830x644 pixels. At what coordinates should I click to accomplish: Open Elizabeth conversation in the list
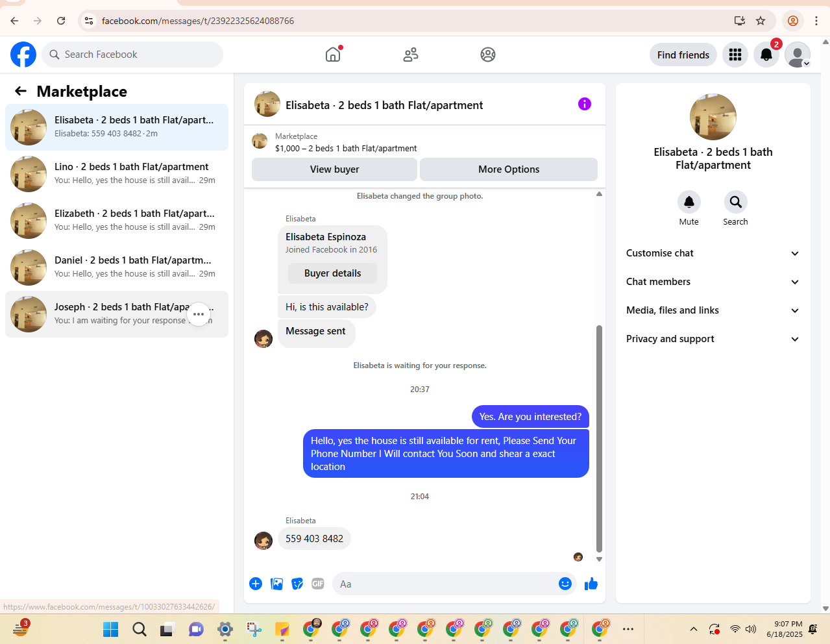(x=117, y=221)
